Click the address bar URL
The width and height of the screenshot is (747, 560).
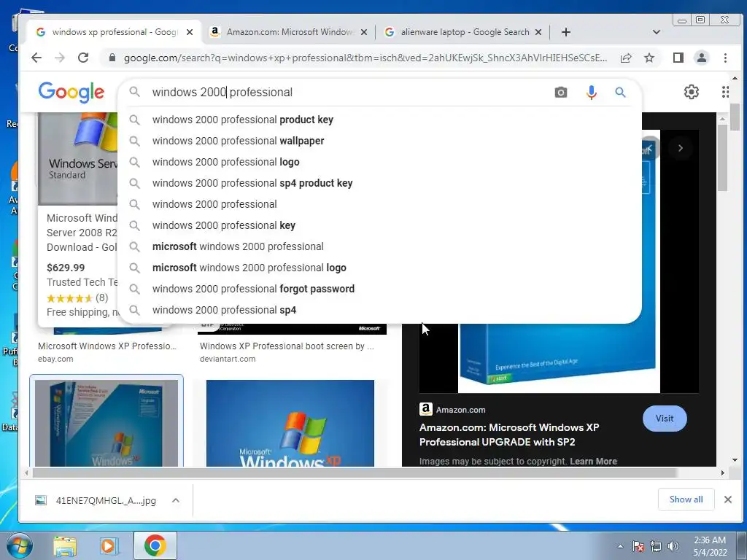(x=365, y=58)
